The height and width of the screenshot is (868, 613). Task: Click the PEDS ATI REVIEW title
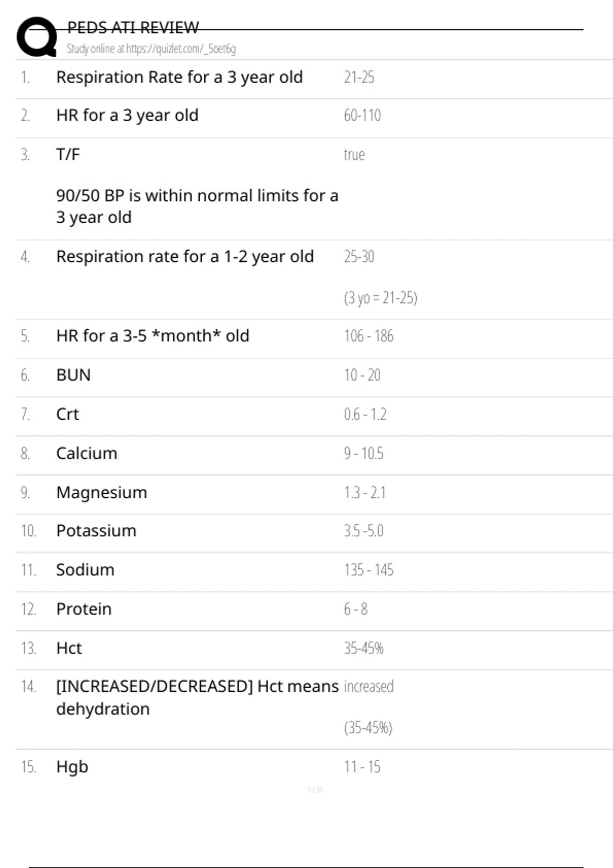click(x=133, y=27)
